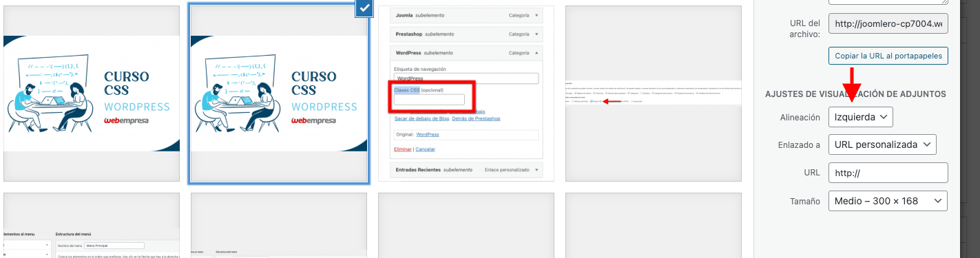Pick the thumbnail showing Nombre del menú
The width and height of the screenshot is (980, 258).
click(92, 226)
